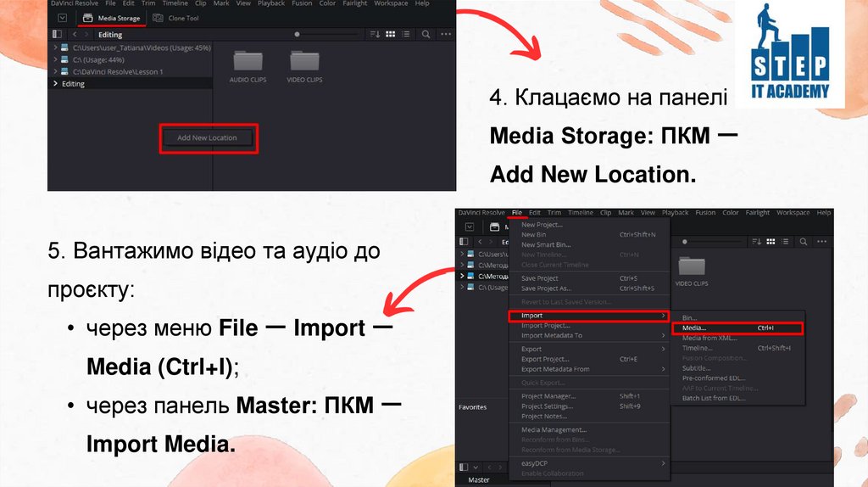
Task: Click Add New Location
Action: point(208,138)
